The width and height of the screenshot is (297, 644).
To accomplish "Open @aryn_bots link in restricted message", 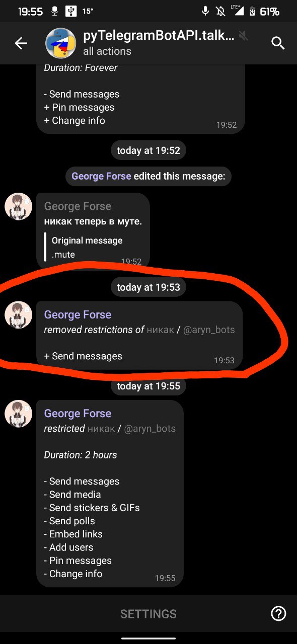I will click(x=150, y=429).
